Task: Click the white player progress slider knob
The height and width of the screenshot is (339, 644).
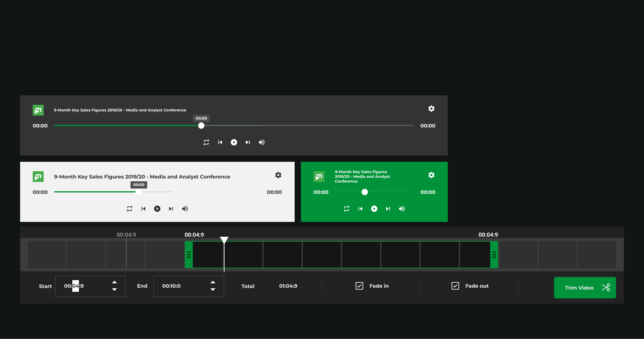Action: 139,192
